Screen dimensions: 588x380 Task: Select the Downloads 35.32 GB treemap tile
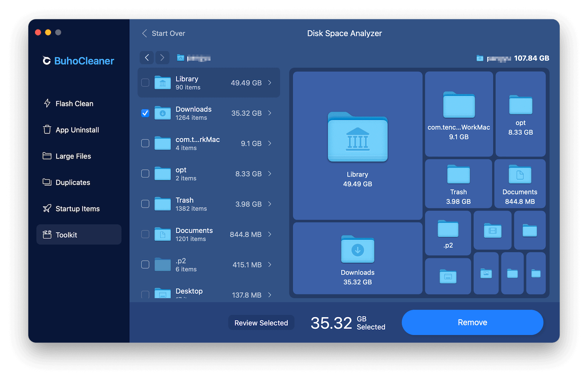coord(358,258)
